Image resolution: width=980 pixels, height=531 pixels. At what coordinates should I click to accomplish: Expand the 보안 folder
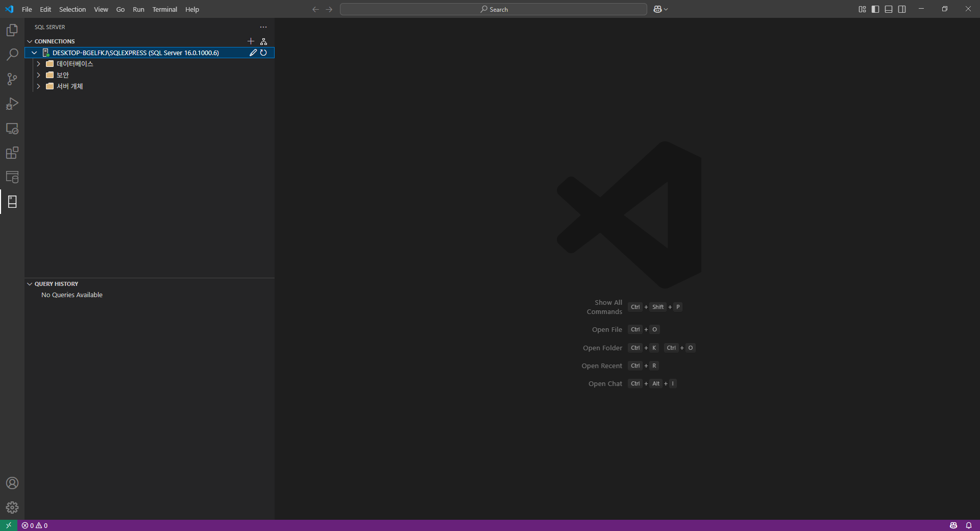click(x=38, y=75)
